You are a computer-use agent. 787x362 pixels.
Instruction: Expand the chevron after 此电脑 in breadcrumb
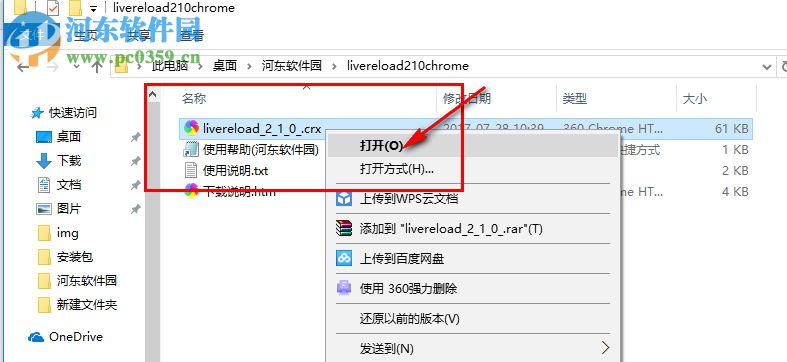point(200,66)
